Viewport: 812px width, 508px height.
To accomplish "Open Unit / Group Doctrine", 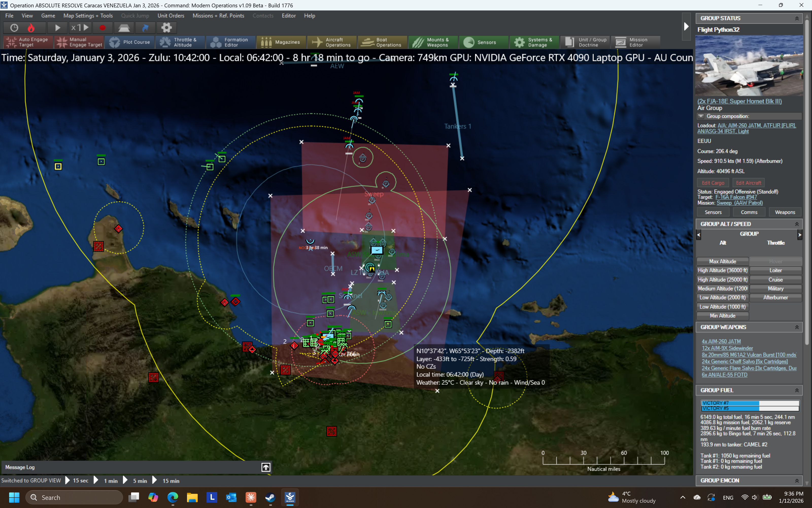I will click(585, 42).
